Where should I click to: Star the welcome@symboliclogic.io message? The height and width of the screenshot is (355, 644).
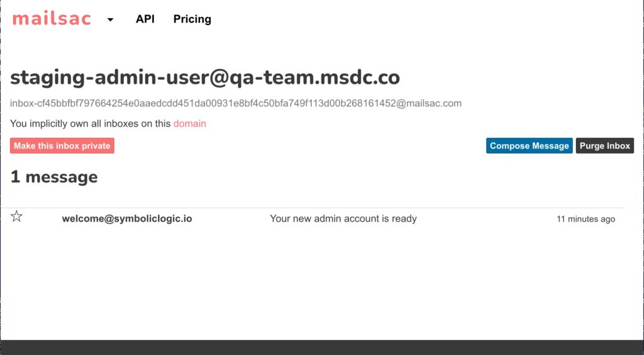coord(16,216)
